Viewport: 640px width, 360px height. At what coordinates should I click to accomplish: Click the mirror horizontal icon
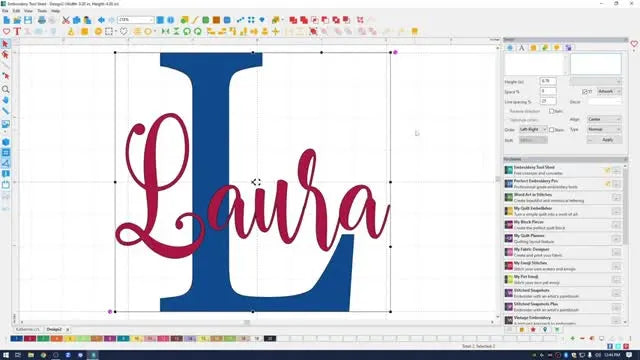[x=165, y=31]
